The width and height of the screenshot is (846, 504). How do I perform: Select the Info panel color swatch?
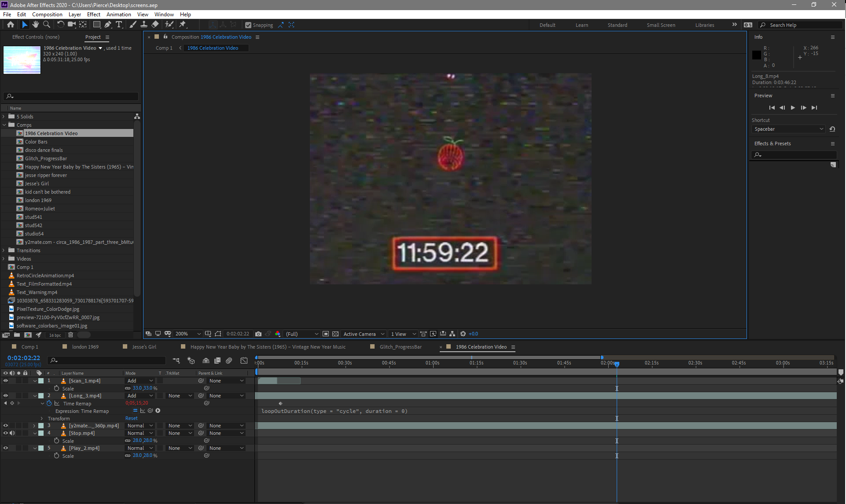point(757,55)
